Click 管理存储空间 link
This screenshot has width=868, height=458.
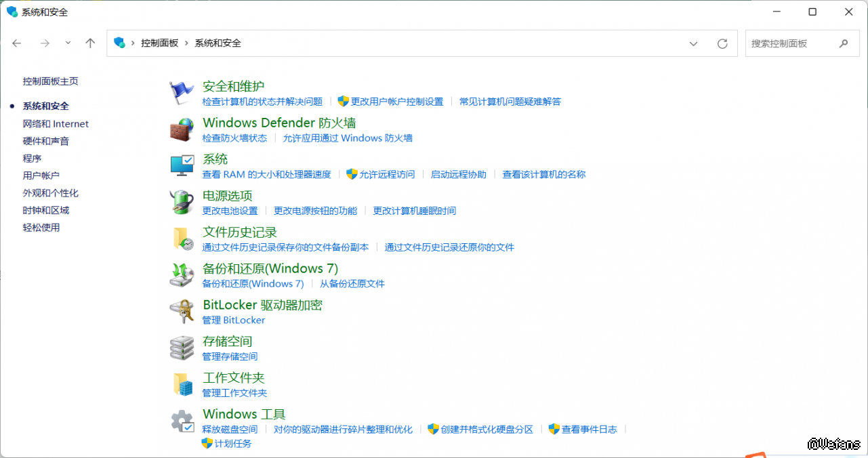[230, 357]
